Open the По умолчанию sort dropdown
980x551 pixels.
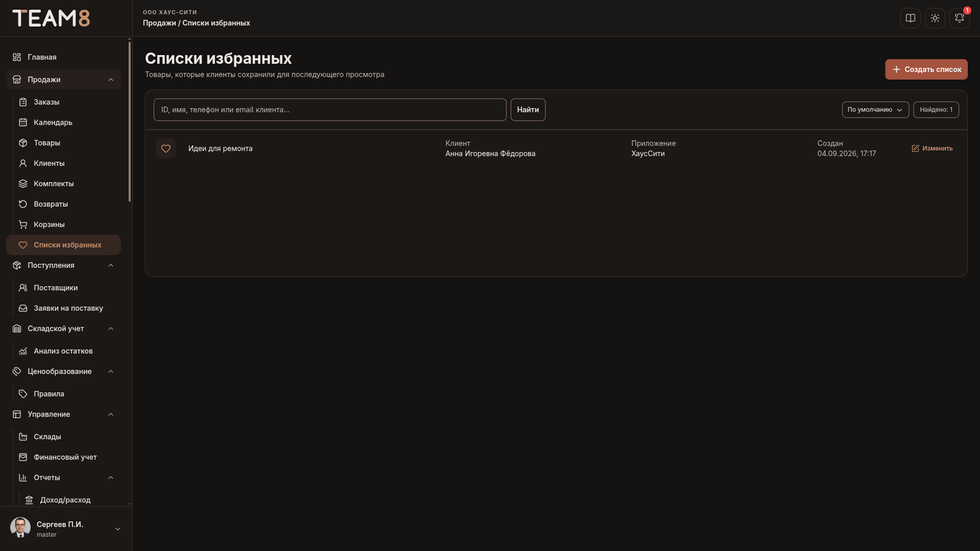875,110
